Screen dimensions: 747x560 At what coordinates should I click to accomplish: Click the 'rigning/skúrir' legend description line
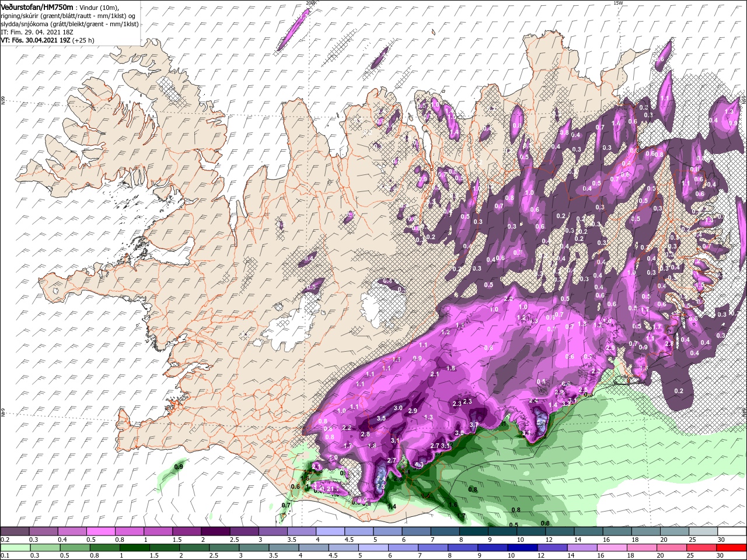(x=69, y=15)
